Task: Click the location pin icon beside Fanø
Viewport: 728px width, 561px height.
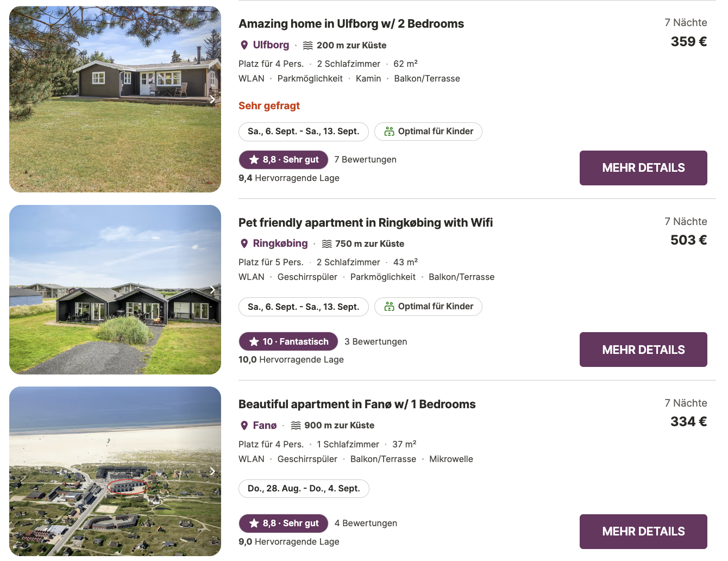Action: point(244,426)
